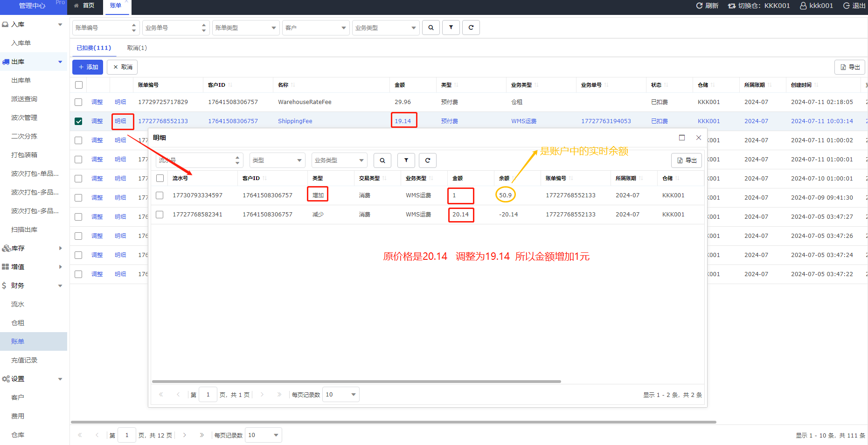Click the filter icon in 明细 dialog
The height and width of the screenshot is (445, 868).
406,160
